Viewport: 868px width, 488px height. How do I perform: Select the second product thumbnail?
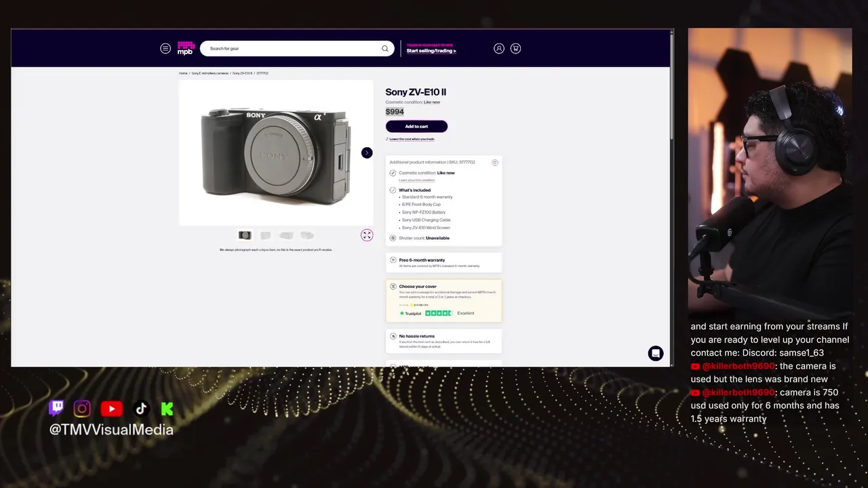[266, 235]
